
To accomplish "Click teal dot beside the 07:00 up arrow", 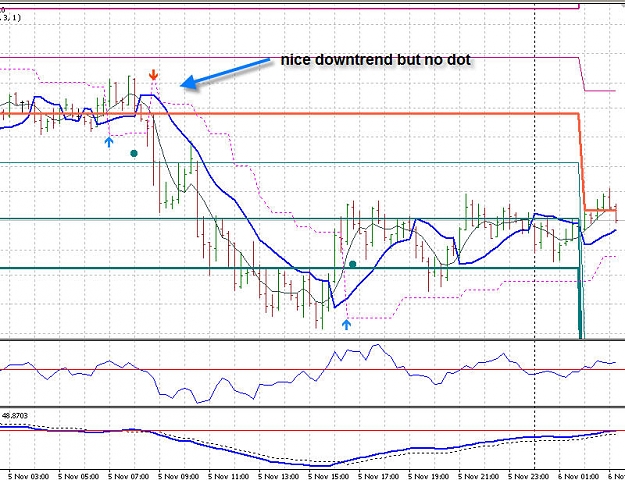I will [x=134, y=153].
